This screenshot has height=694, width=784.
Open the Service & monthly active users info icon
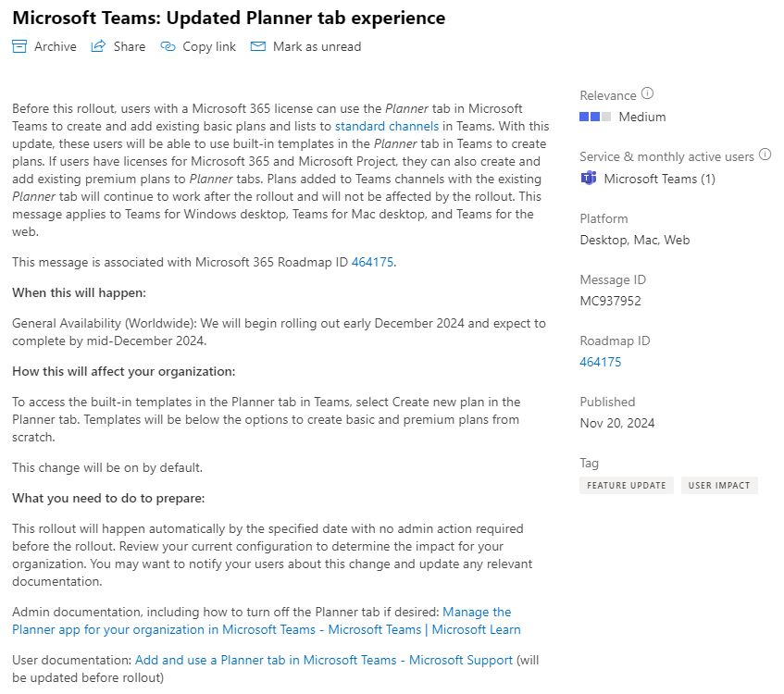coord(765,155)
